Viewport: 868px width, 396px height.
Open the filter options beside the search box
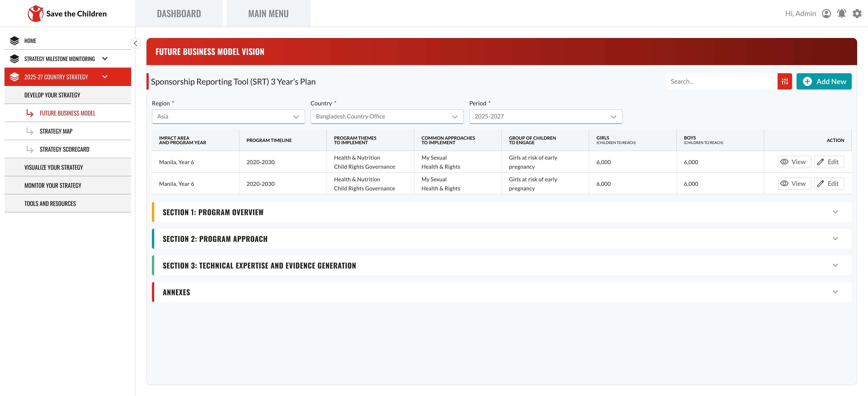coord(785,81)
